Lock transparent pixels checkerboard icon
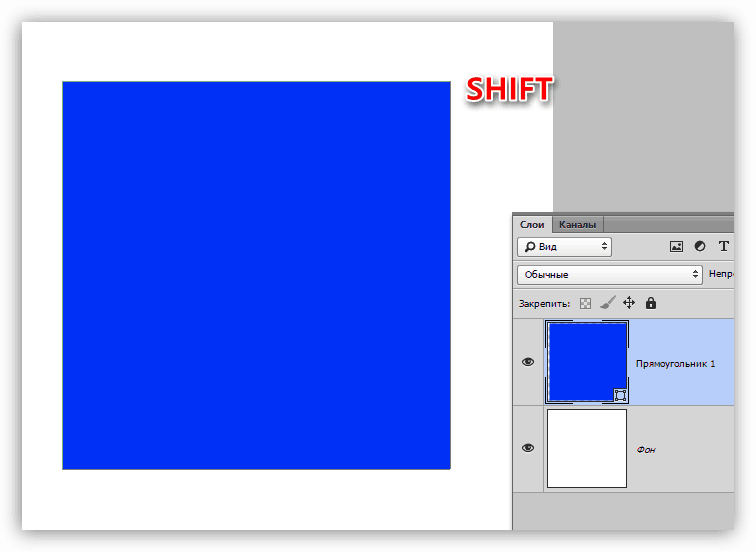 pos(585,304)
